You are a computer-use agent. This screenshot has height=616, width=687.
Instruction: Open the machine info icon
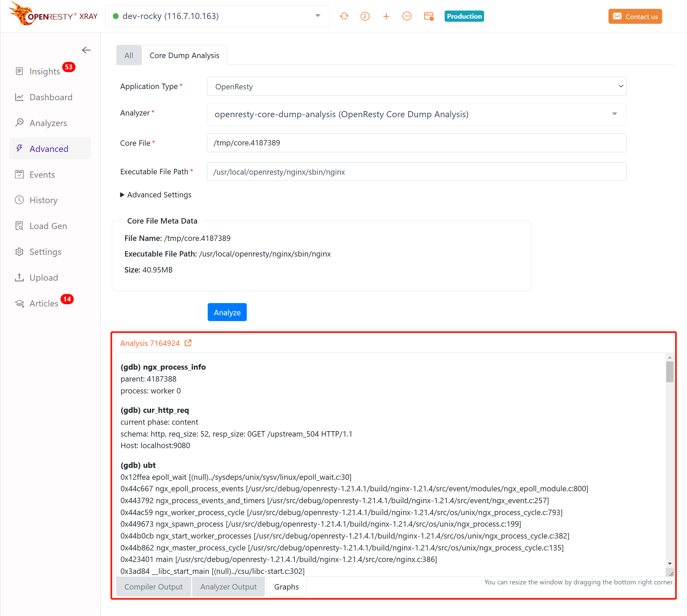(x=365, y=16)
